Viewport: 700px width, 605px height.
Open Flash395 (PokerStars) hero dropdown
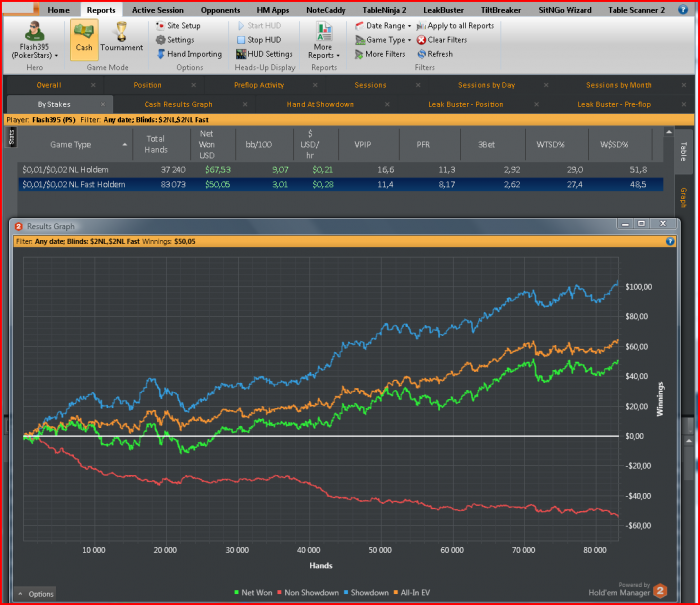pos(34,51)
